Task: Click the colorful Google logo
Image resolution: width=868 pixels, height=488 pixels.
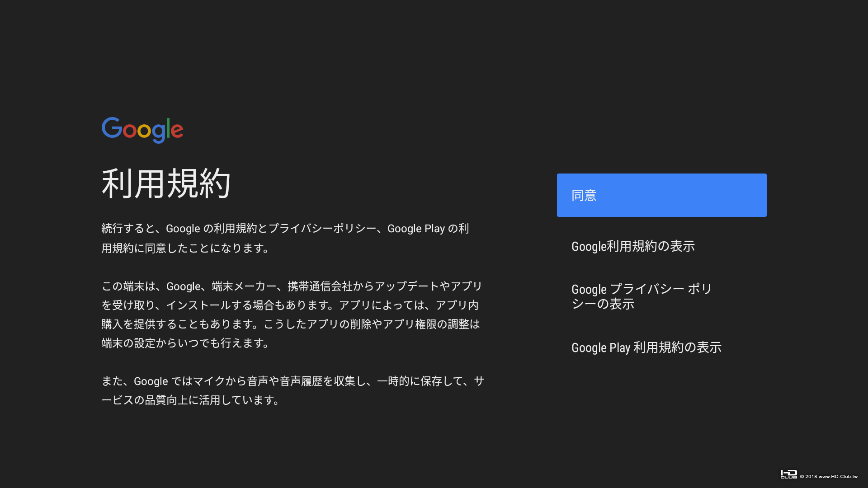Action: [x=142, y=130]
